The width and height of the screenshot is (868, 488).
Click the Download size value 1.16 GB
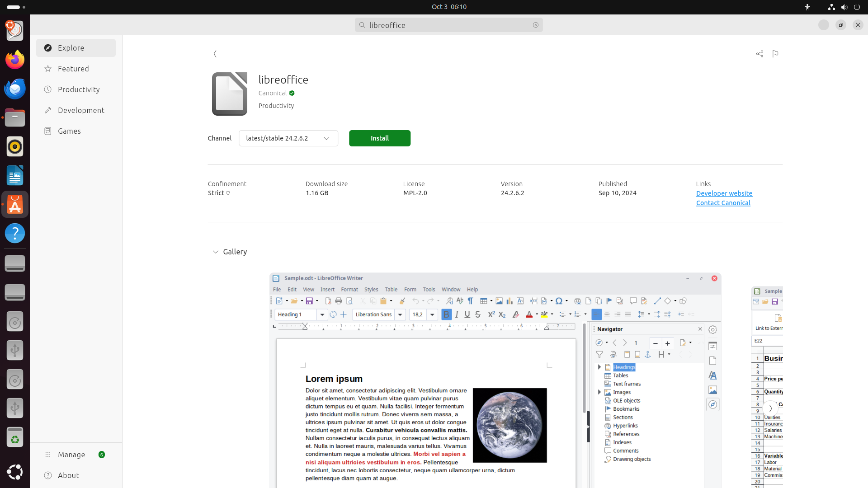pyautogui.click(x=317, y=193)
